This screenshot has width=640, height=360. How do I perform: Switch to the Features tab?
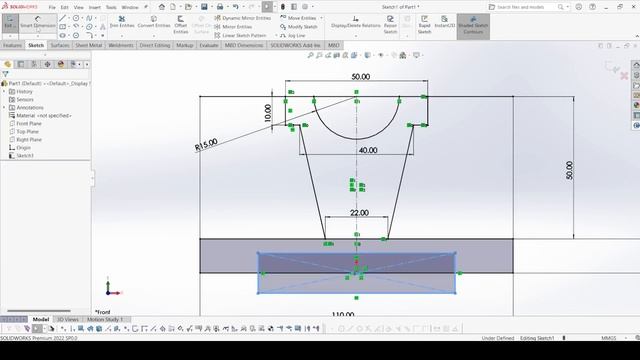12,45
